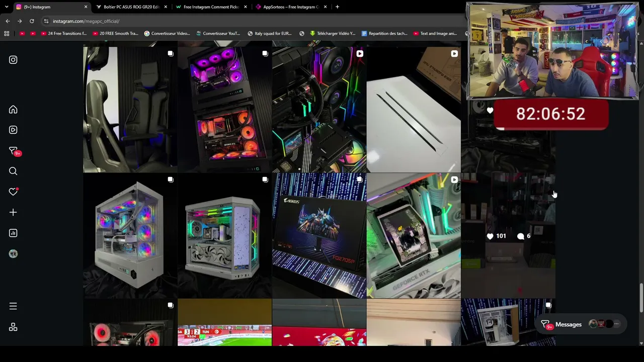Open the Italy squad for EUR... bookmark

coord(270,34)
